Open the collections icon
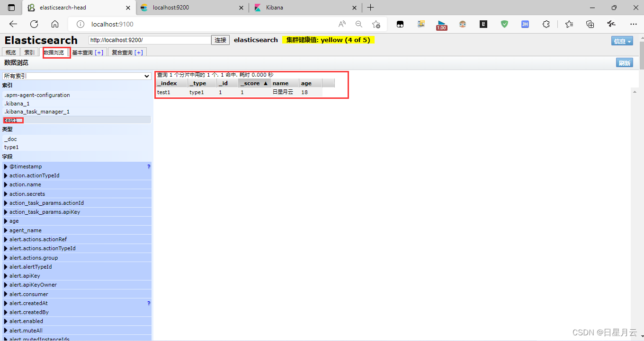644x341 pixels. point(590,24)
